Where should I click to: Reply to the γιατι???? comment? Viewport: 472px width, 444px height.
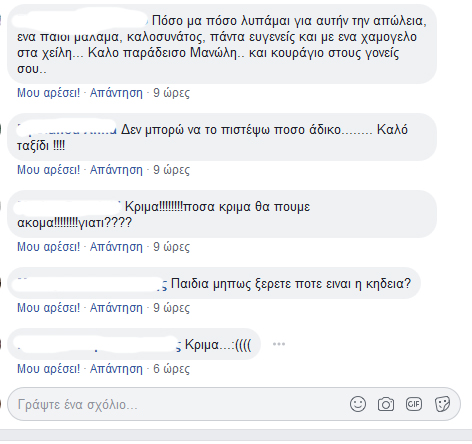[116, 247]
